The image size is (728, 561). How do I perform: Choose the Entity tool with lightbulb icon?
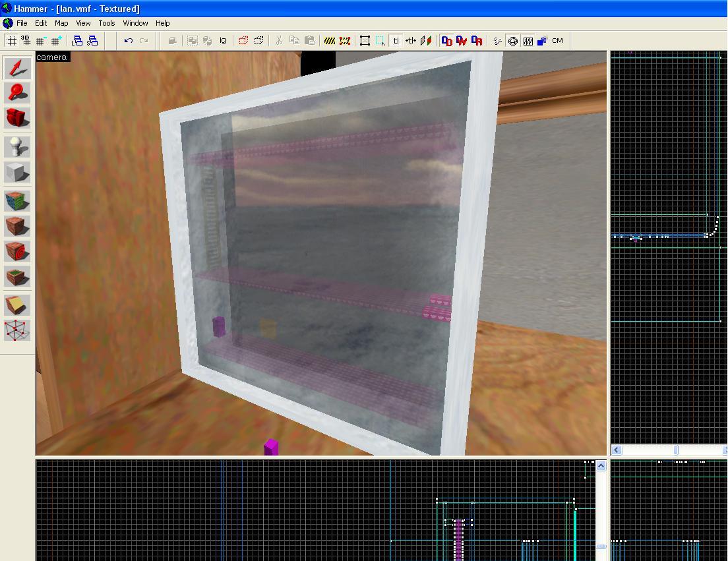pyautogui.click(x=17, y=146)
